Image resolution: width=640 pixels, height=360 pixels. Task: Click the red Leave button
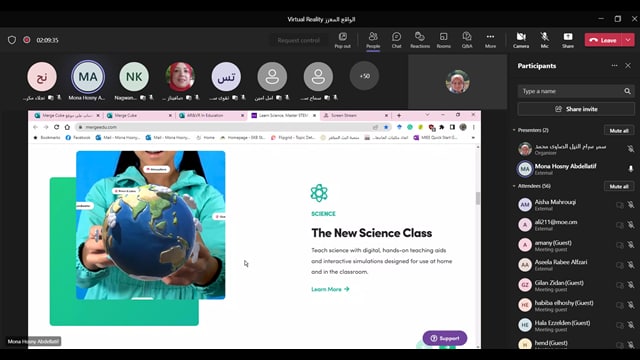[x=603, y=40]
